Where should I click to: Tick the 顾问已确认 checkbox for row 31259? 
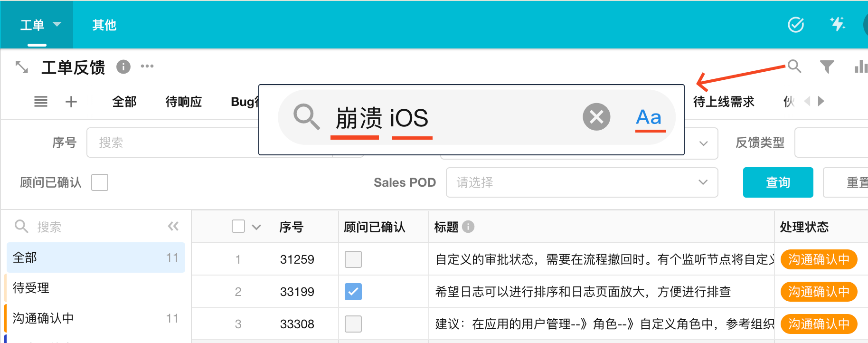(353, 259)
